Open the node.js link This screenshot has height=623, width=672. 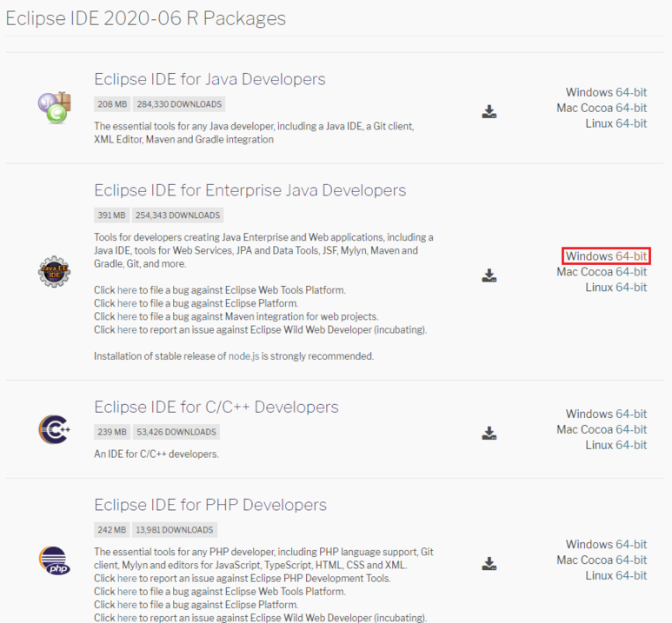coord(244,356)
